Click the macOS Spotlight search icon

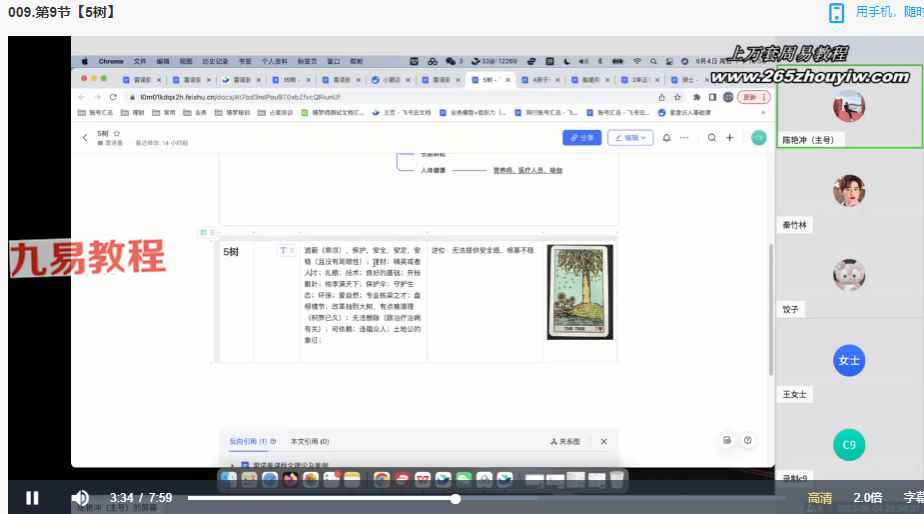653,61
